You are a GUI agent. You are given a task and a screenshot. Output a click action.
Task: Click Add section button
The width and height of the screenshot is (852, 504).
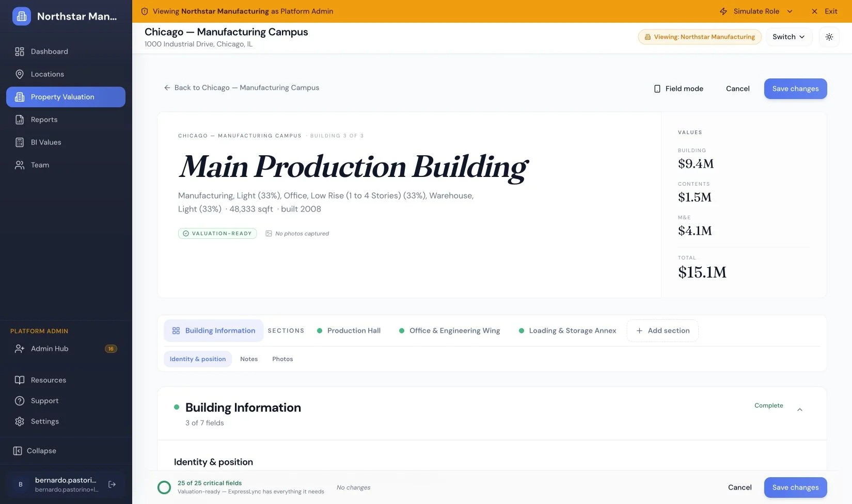tap(662, 331)
